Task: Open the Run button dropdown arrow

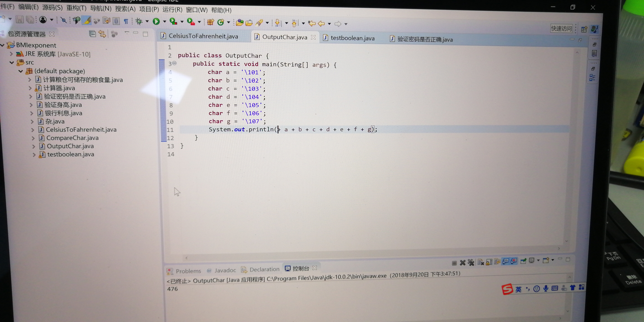Action: [164, 22]
